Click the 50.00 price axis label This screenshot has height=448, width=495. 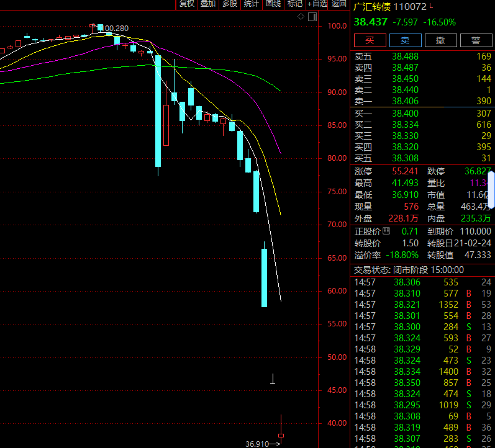tap(337, 357)
